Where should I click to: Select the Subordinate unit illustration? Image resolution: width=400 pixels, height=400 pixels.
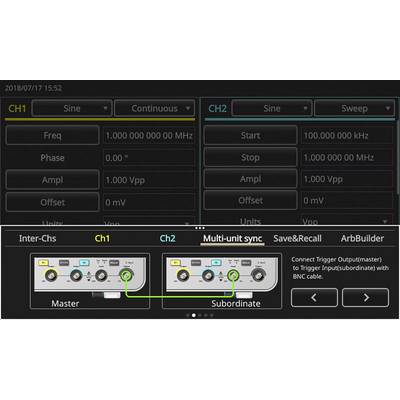point(222,281)
